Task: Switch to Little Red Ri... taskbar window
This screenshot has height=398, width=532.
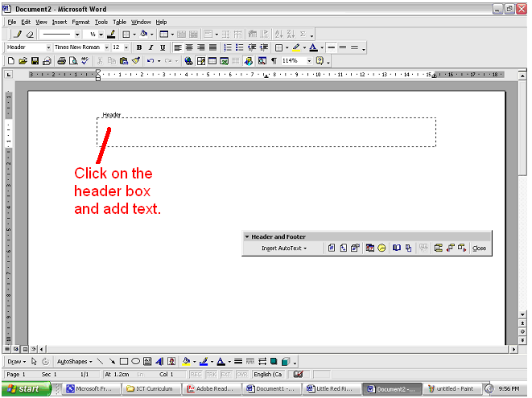Action: [x=332, y=389]
